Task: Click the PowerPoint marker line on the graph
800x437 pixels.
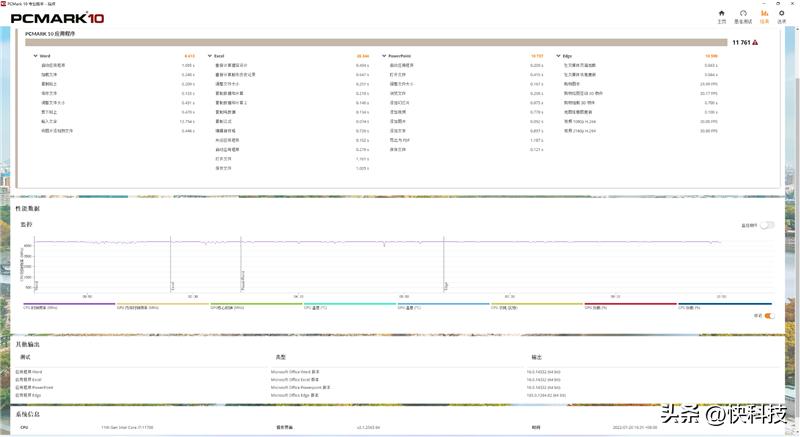Action: coord(241,264)
